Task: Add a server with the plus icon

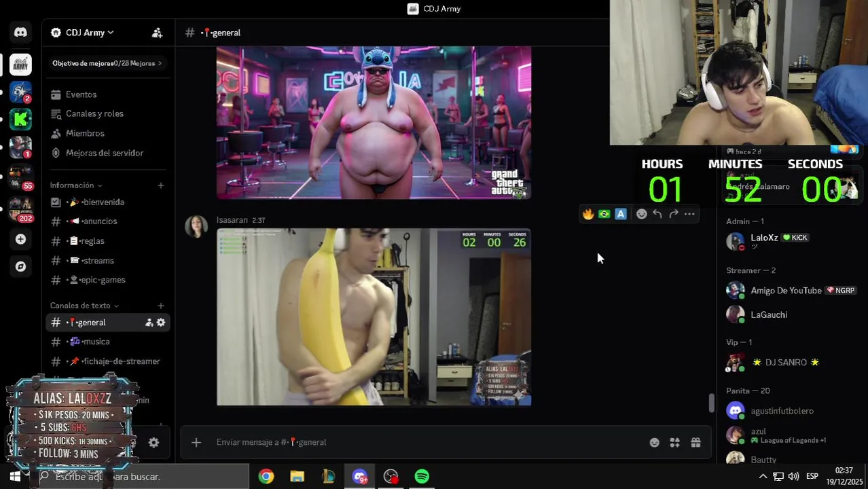Action: coord(20,239)
